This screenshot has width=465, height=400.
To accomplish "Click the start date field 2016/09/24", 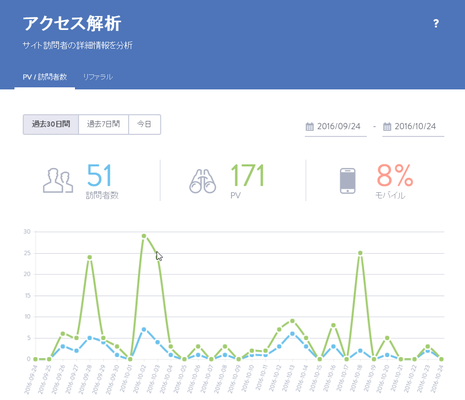I will 336,127.
